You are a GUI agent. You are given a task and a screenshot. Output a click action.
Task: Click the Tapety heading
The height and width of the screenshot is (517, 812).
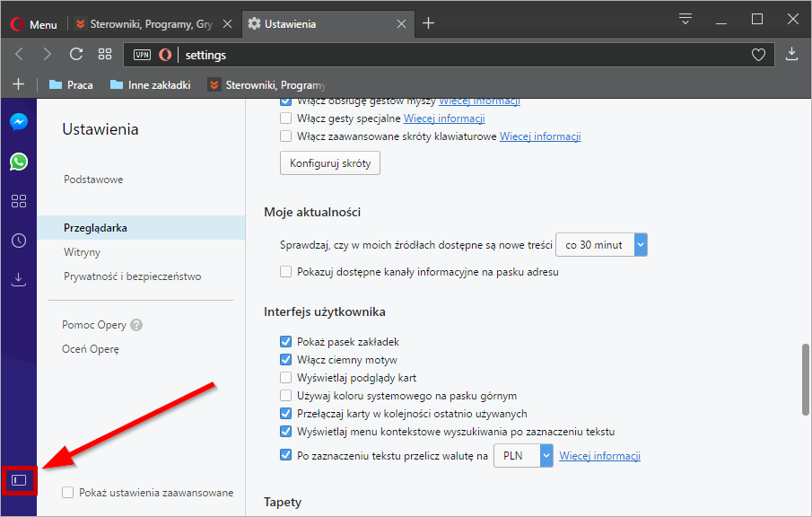click(x=283, y=502)
